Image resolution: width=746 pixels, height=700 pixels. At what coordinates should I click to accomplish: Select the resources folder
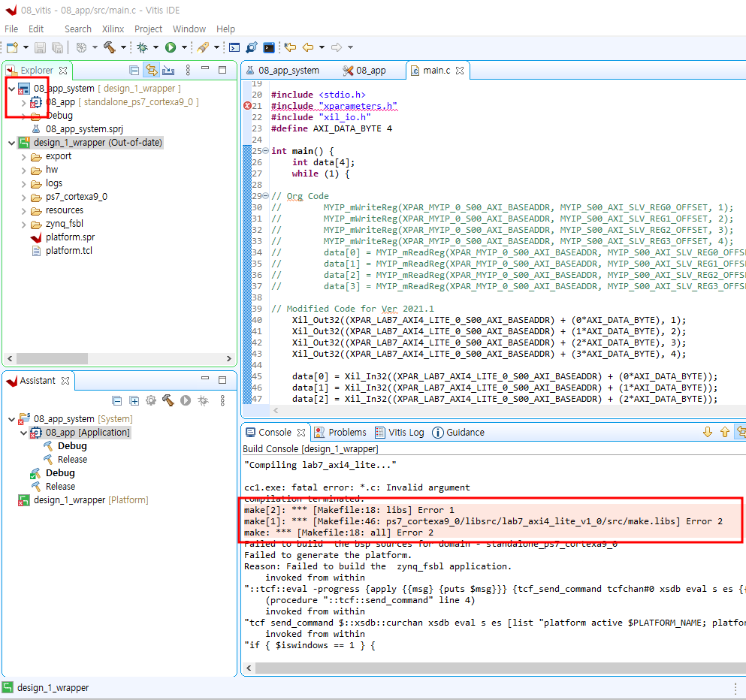coord(57,210)
